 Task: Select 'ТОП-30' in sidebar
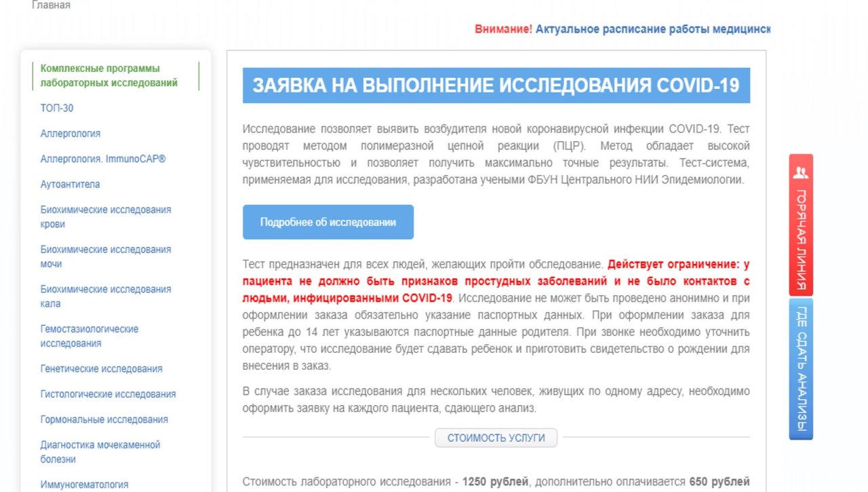57,108
